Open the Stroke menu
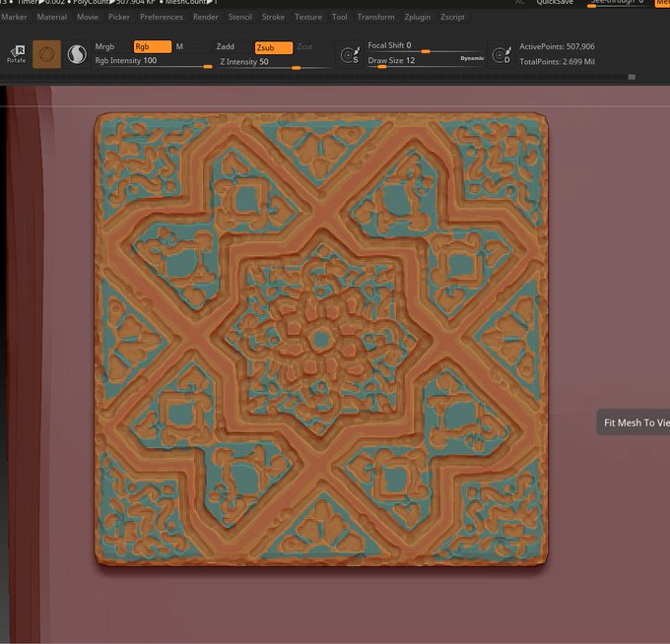This screenshot has width=670, height=644. click(274, 17)
